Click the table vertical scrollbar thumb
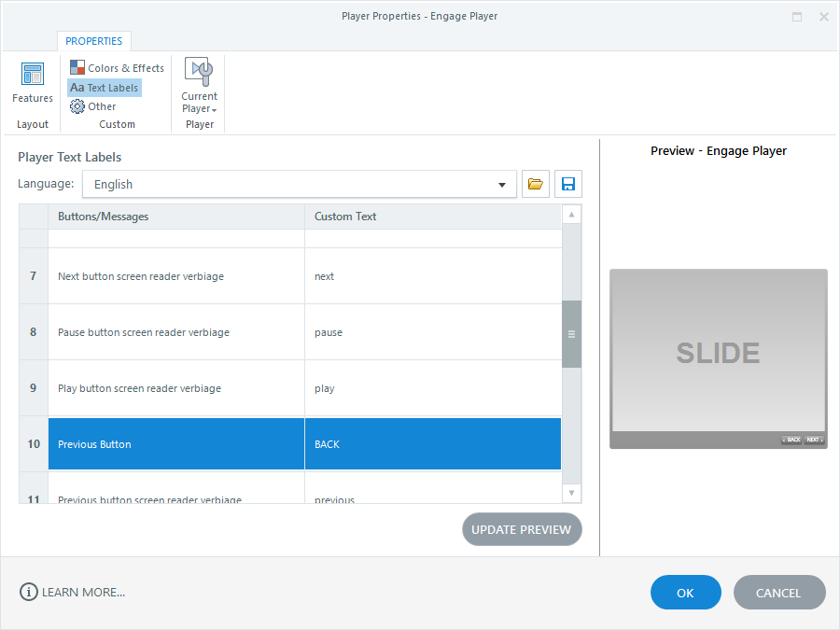This screenshot has width=840, height=630. [x=571, y=334]
